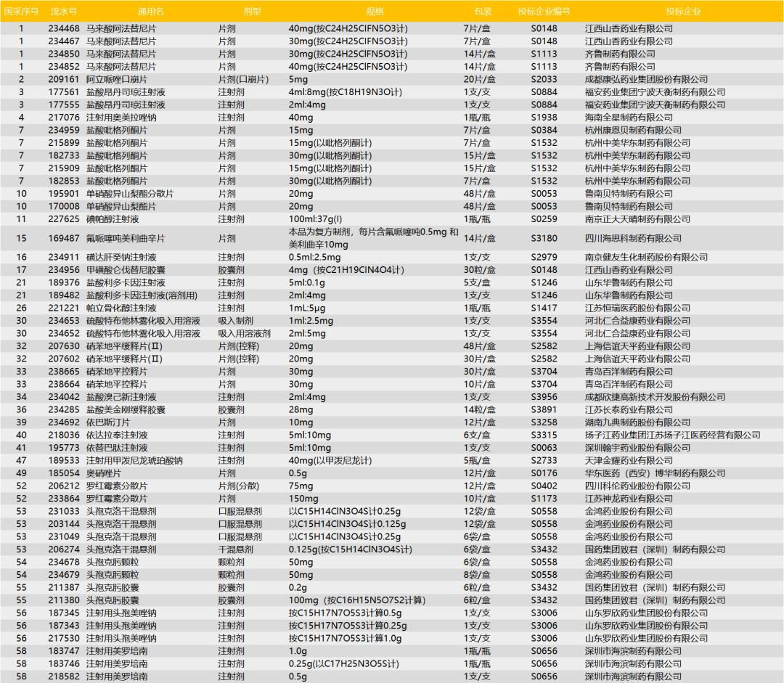Screen dimensions: 784x683
Task: Click drug name 依替巴肽注射液
Action: (116, 448)
